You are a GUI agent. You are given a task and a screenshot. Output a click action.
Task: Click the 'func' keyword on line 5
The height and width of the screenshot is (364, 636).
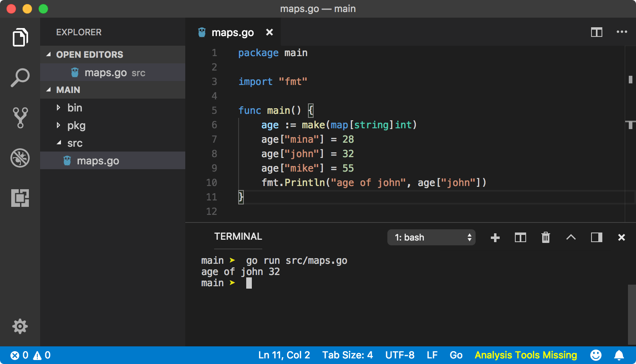[x=250, y=111]
